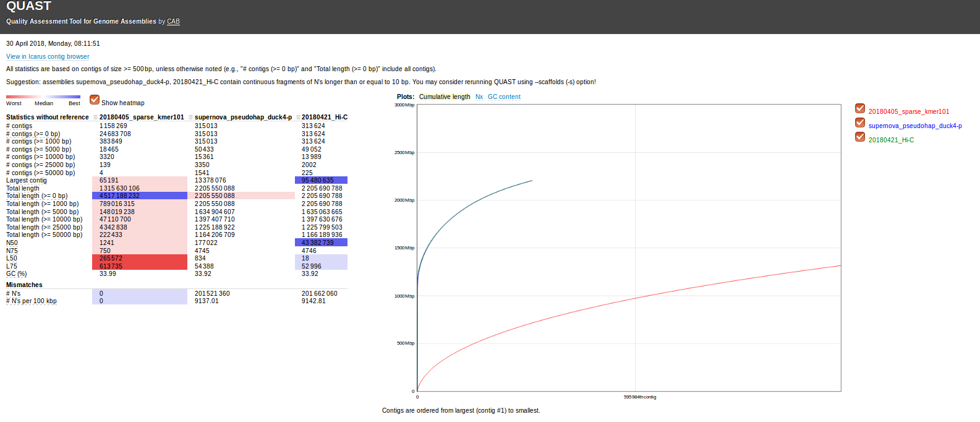Click the GC (%) metric label

[x=17, y=274]
